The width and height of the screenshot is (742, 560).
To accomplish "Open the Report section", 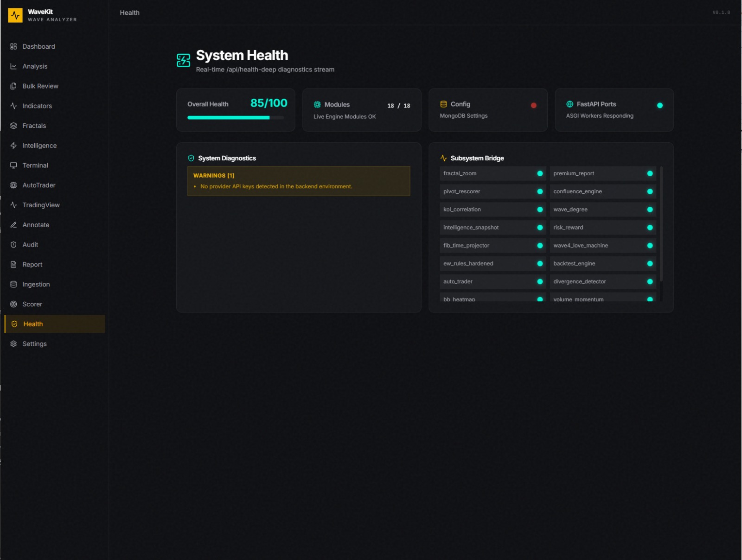I will (55, 264).
